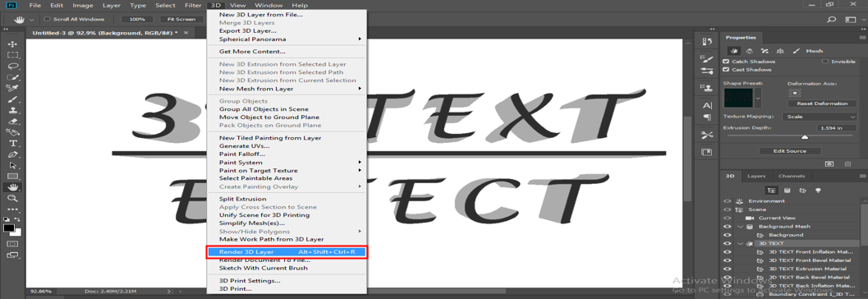This screenshot has height=299, width=868.
Task: Click the Edit Source button
Action: (790, 151)
